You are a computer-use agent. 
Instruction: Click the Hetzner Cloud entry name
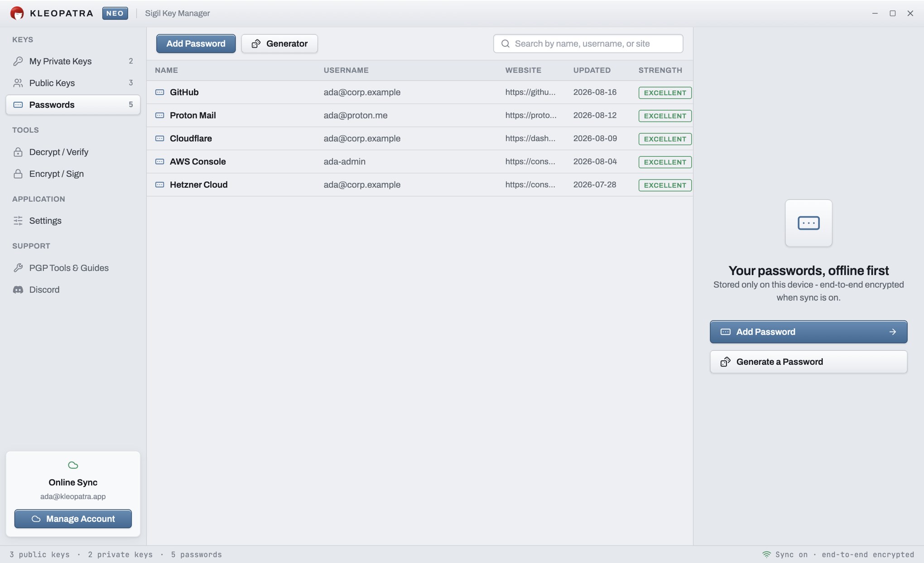point(198,184)
